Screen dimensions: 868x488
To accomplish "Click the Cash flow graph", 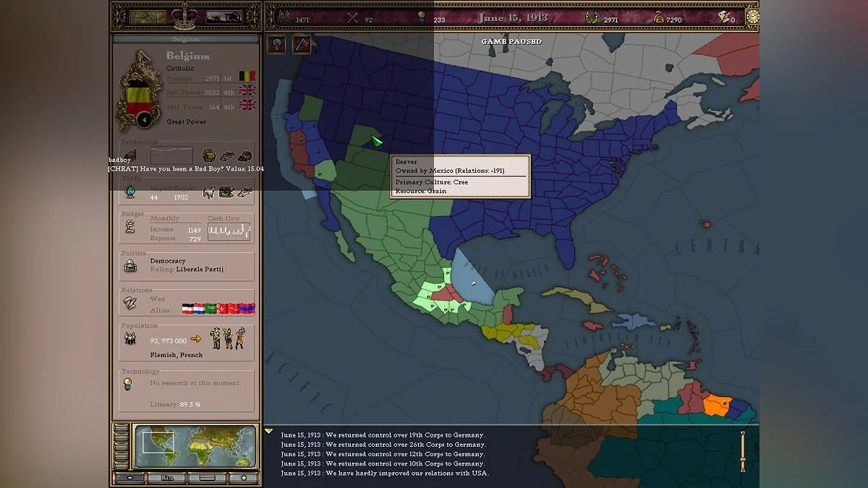I will click(x=229, y=231).
